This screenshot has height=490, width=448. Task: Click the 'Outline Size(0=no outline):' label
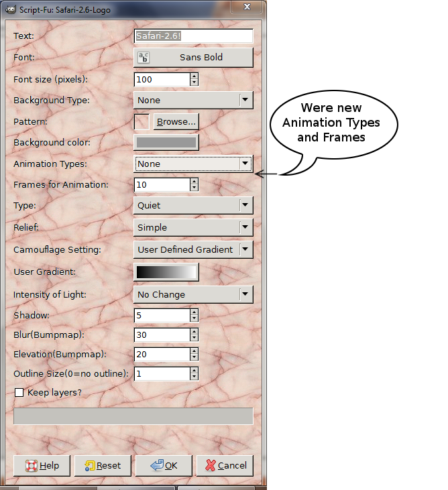click(71, 374)
